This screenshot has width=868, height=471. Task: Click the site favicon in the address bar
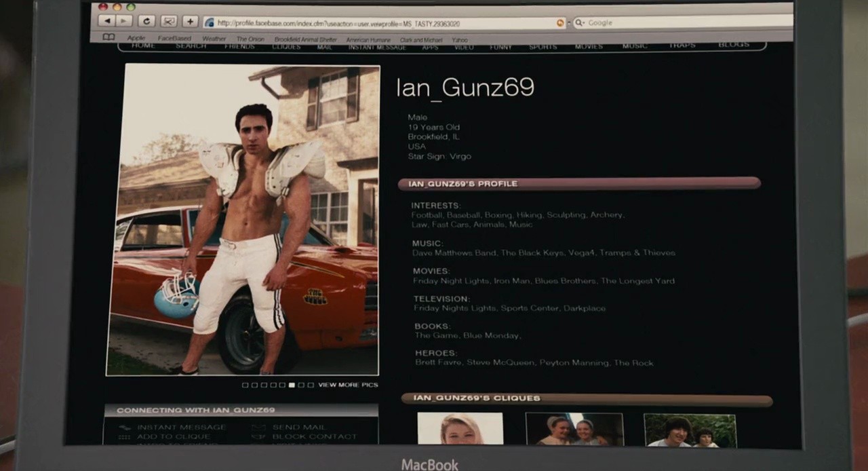point(210,22)
